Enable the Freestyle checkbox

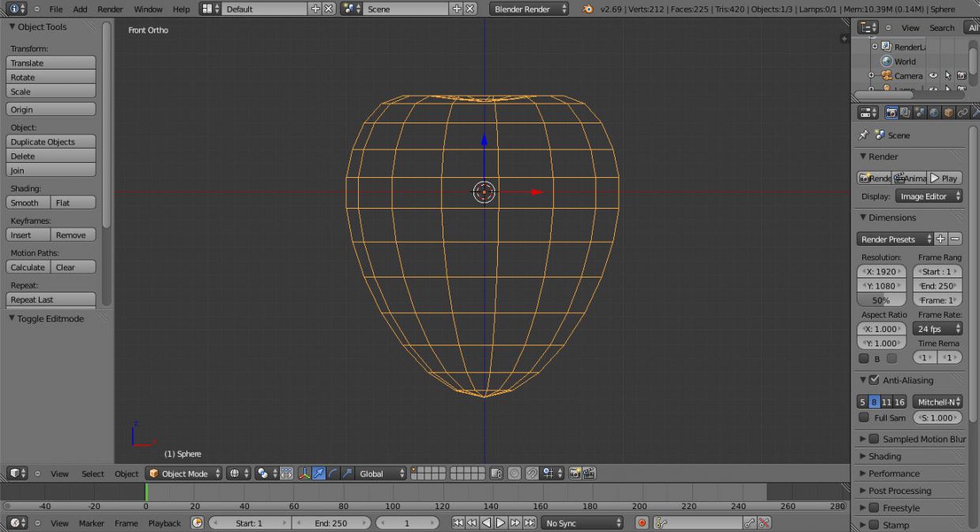874,507
